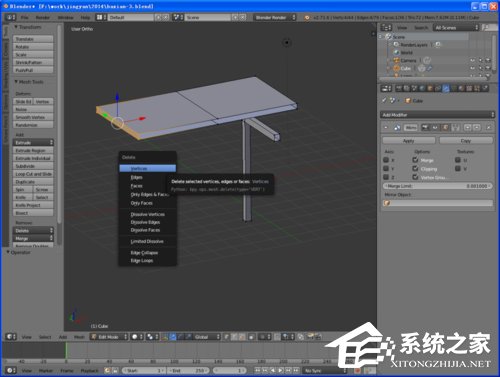This screenshot has width=500, height=377.
Task: Open the Edit Mode selector
Action: pos(109,337)
